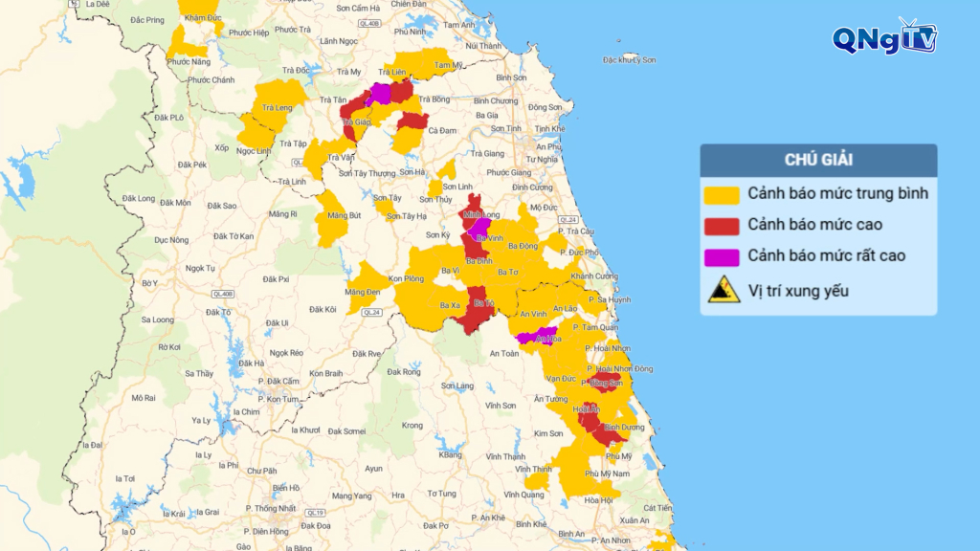Image resolution: width=980 pixels, height=551 pixels.
Task: Click the Bình Dương red warning zone
Action: click(x=611, y=435)
